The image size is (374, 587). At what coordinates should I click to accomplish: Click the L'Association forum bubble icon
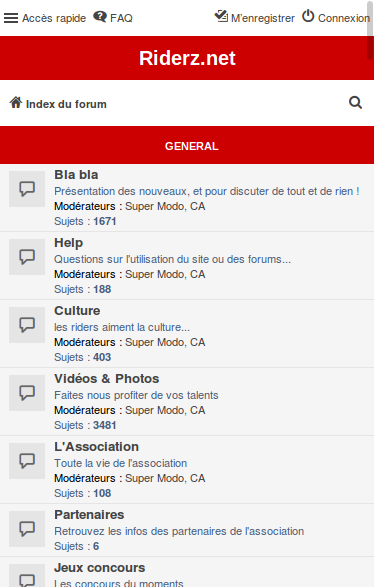coord(27,461)
